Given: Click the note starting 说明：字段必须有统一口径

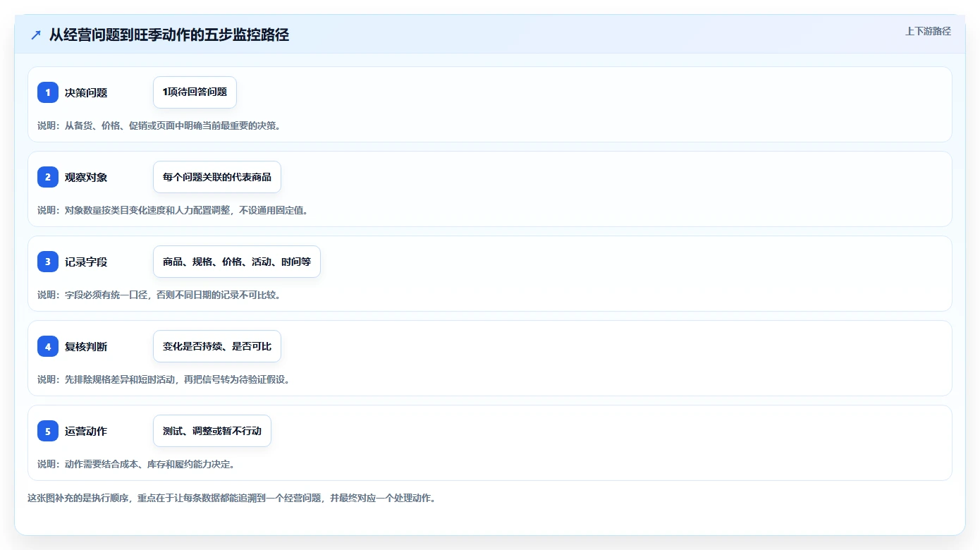Looking at the screenshot, I should pos(159,295).
